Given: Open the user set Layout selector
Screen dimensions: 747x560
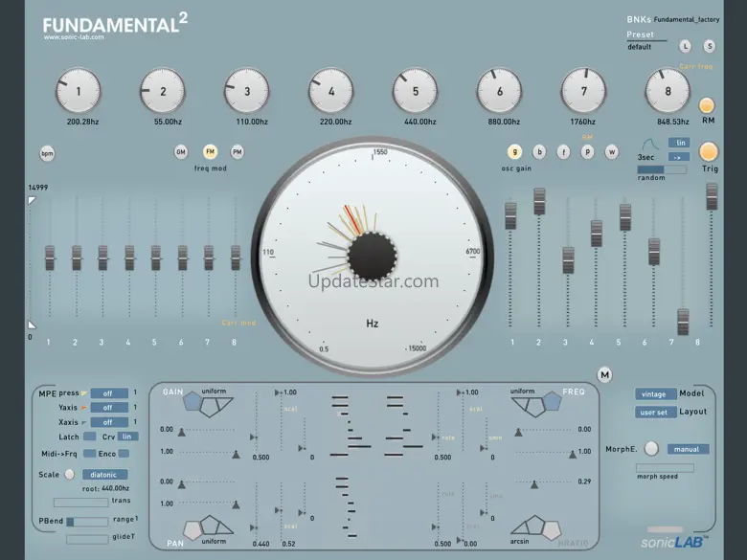Looking at the screenshot, I should click(655, 413).
